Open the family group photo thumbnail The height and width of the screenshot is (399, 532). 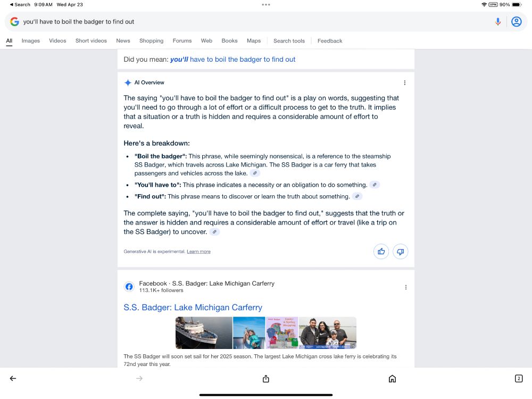pos(327,333)
